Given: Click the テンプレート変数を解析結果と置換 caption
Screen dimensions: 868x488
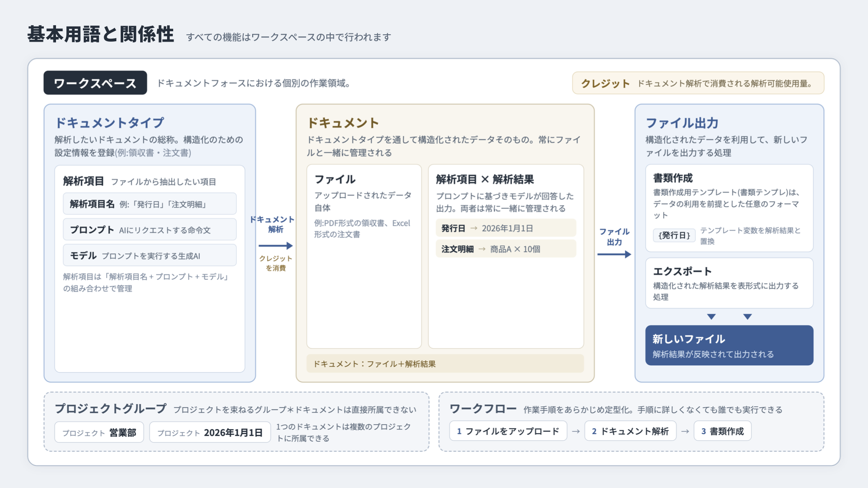Looking at the screenshot, I should tap(750, 236).
